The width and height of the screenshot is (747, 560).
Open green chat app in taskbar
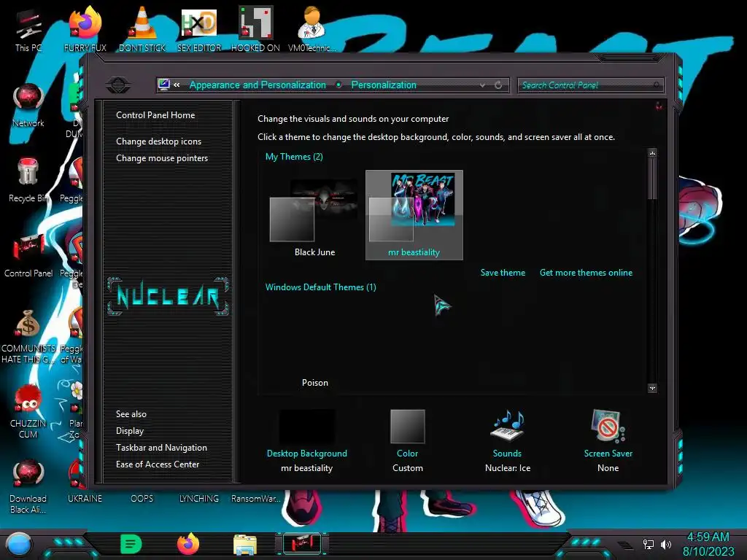click(x=131, y=544)
